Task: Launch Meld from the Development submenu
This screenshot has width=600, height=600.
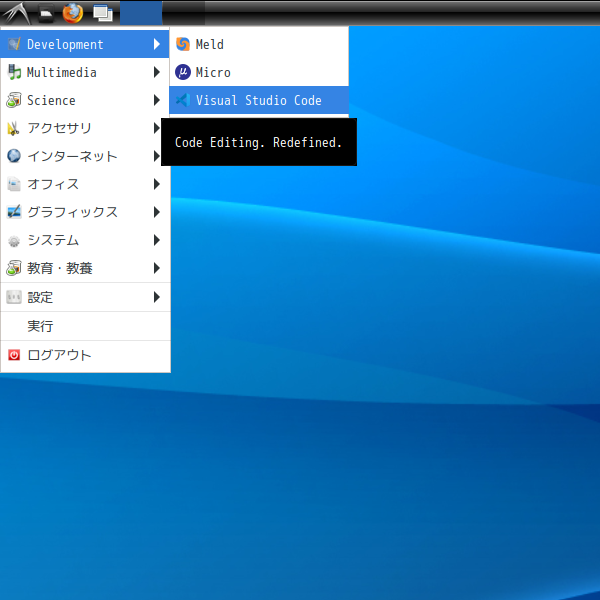Action: click(x=259, y=44)
